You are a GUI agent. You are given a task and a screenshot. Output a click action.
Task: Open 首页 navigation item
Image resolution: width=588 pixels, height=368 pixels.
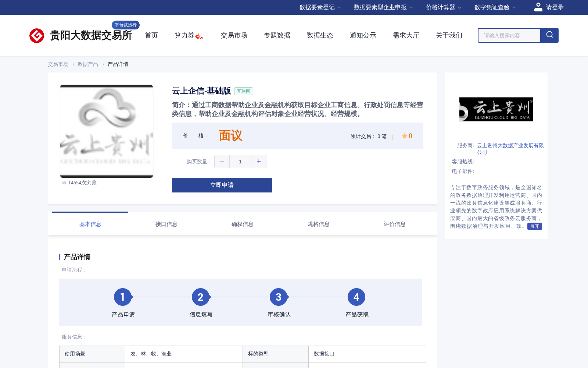tap(151, 35)
